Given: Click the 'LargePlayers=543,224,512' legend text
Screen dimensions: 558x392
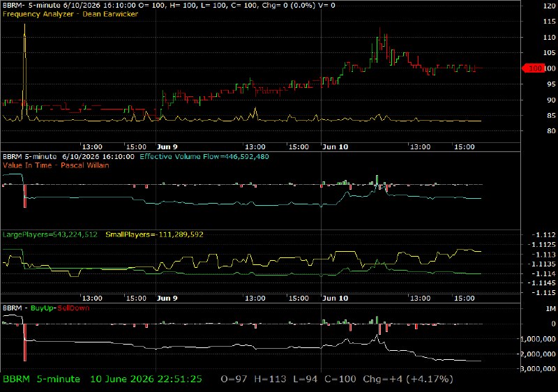Looking at the screenshot, I should tap(50, 235).
